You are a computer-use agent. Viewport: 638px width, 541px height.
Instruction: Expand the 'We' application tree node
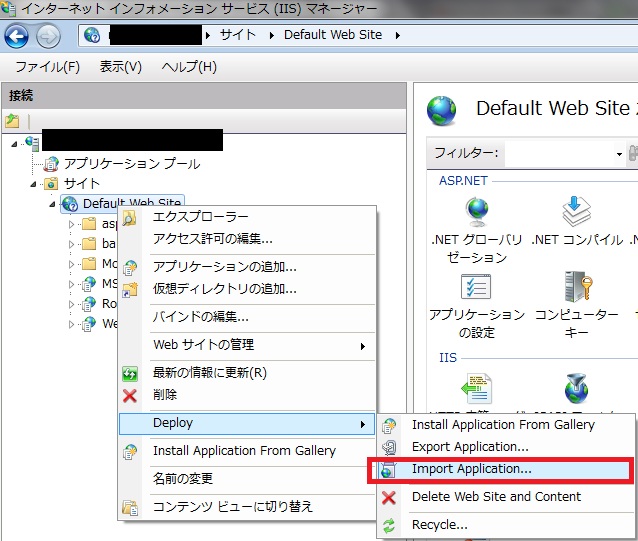click(72, 324)
